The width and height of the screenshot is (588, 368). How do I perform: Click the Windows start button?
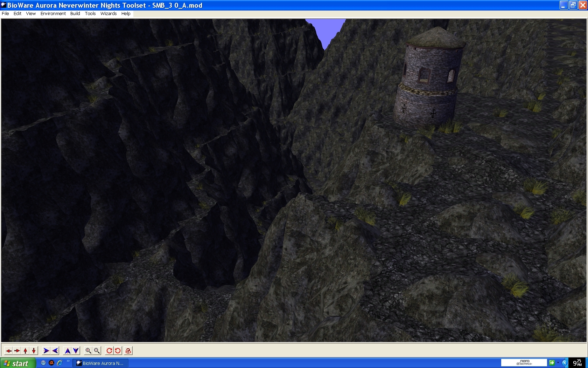click(17, 363)
